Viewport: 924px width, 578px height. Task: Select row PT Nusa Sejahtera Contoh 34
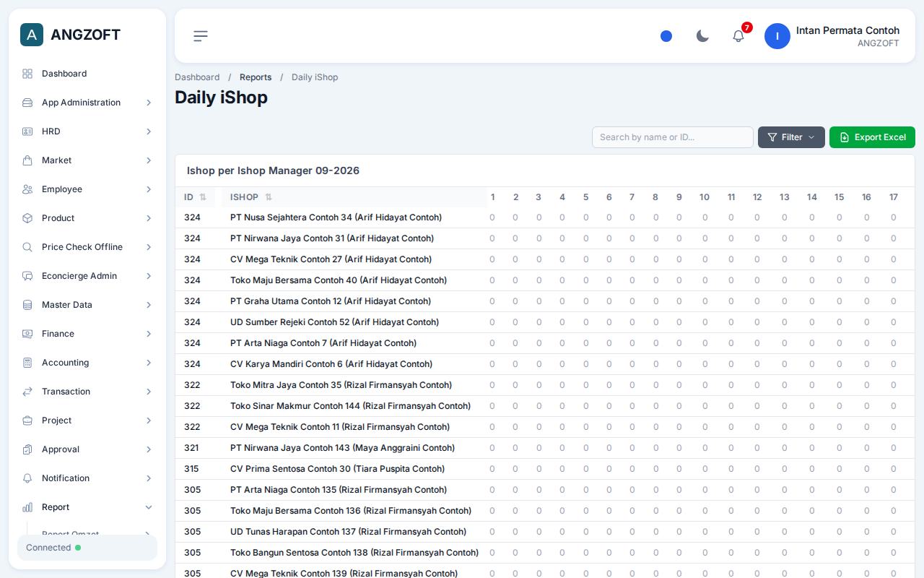pos(544,217)
